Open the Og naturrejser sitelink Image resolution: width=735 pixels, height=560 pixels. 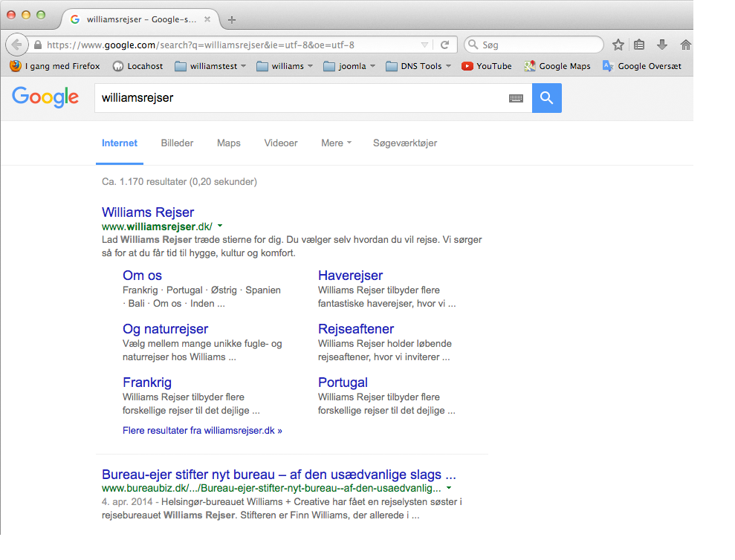(165, 329)
